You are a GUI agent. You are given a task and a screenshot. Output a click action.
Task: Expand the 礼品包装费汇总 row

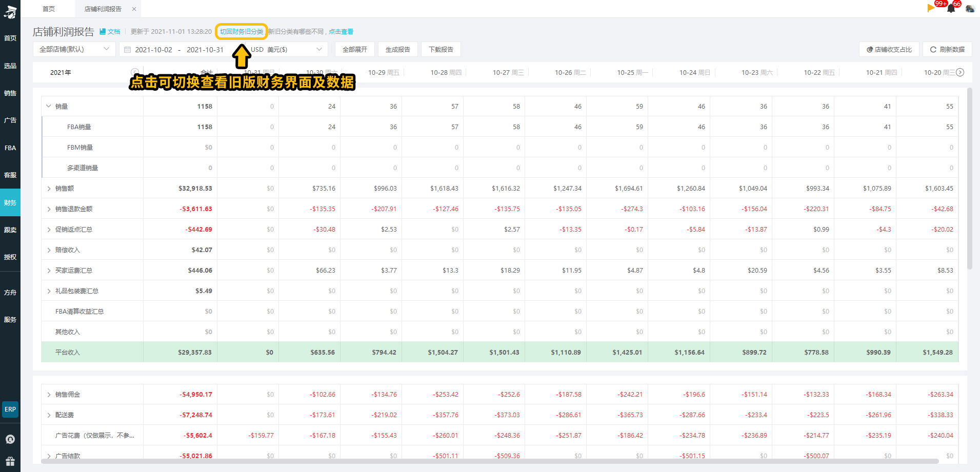(x=49, y=291)
